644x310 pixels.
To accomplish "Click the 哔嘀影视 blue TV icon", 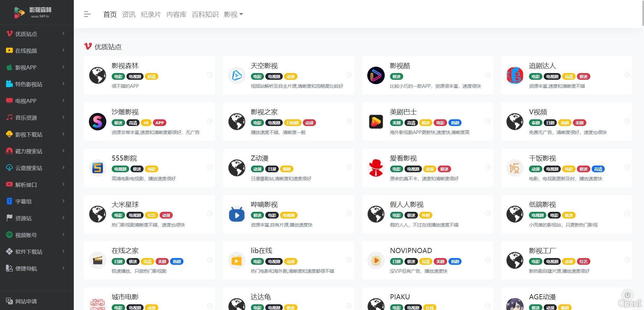I will coord(236,214).
